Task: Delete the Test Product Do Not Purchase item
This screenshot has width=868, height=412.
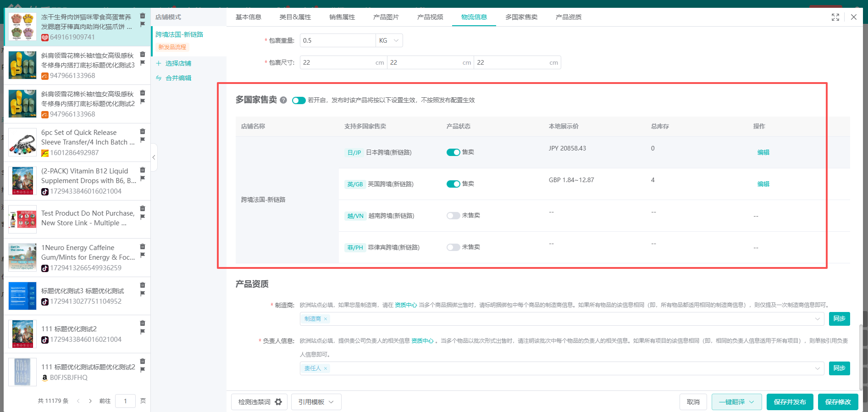Action: point(143,208)
